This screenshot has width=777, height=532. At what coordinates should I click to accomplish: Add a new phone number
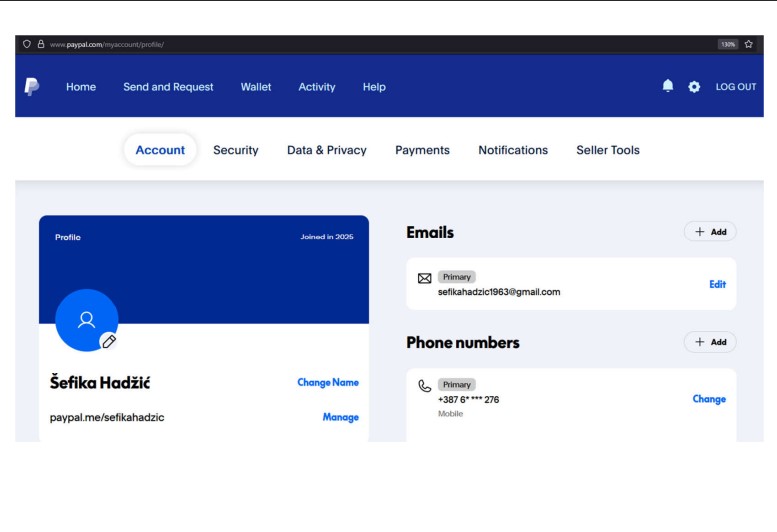(710, 342)
